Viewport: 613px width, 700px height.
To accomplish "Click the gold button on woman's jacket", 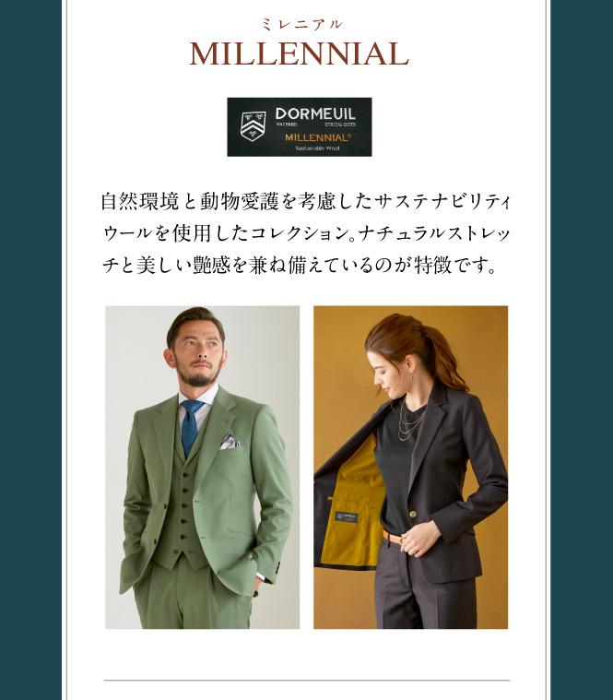I will [413, 514].
